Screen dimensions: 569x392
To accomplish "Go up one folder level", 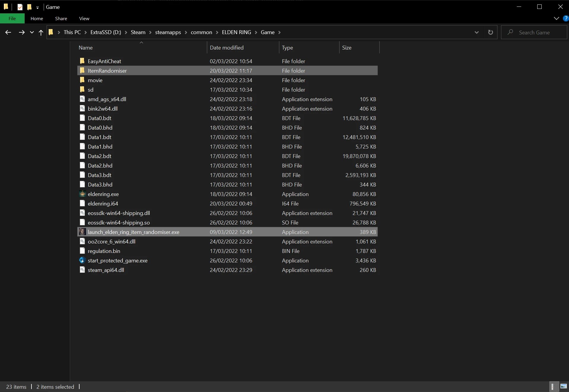I will point(41,32).
